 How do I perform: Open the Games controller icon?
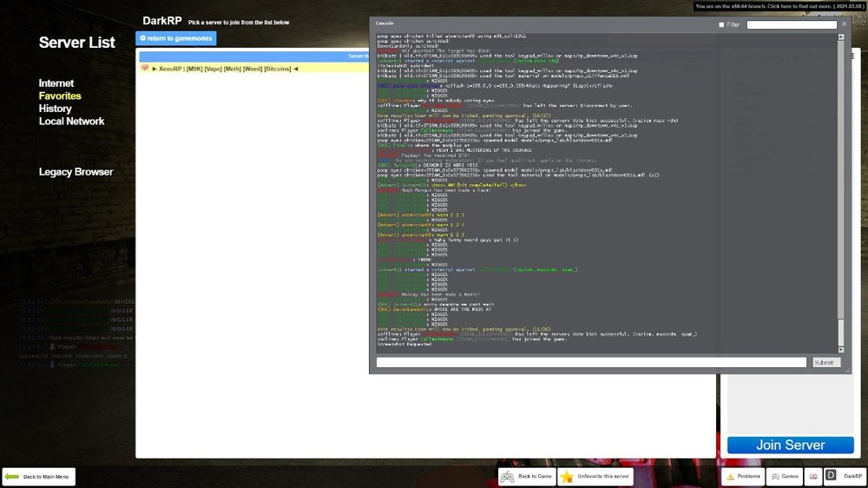[x=774, y=477]
